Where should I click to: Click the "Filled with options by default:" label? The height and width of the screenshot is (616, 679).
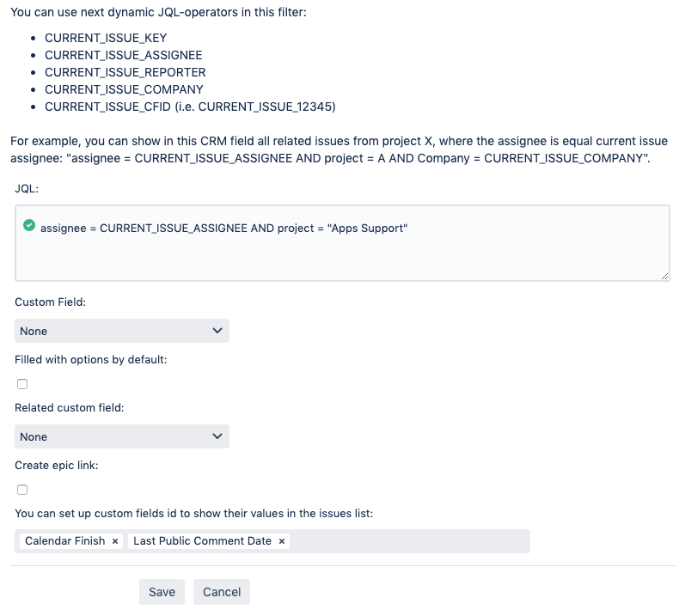pyautogui.click(x=90, y=359)
